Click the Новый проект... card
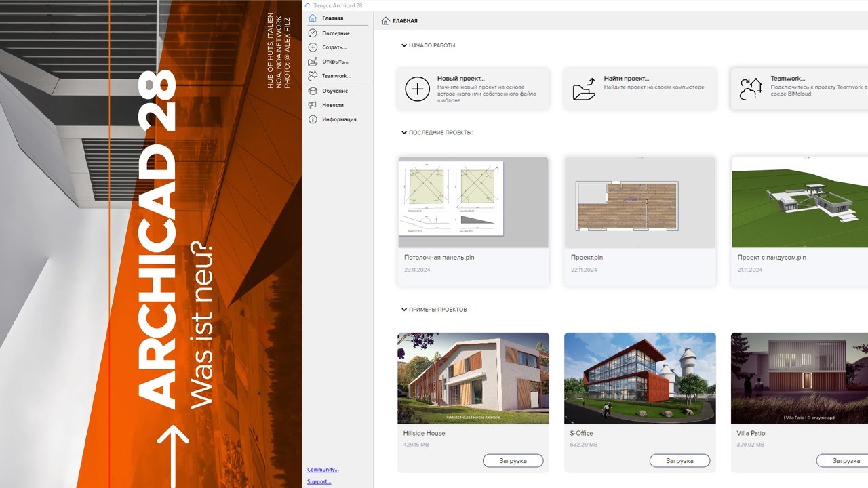Image resolution: width=868 pixels, height=488 pixels. [473, 89]
